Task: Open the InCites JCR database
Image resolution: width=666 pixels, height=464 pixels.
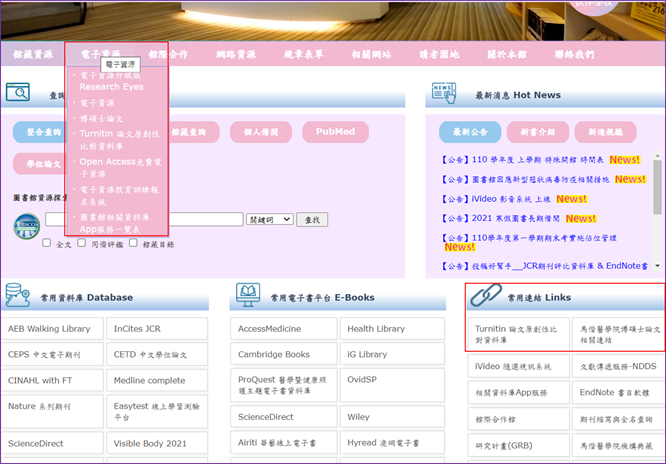Action: (157, 329)
